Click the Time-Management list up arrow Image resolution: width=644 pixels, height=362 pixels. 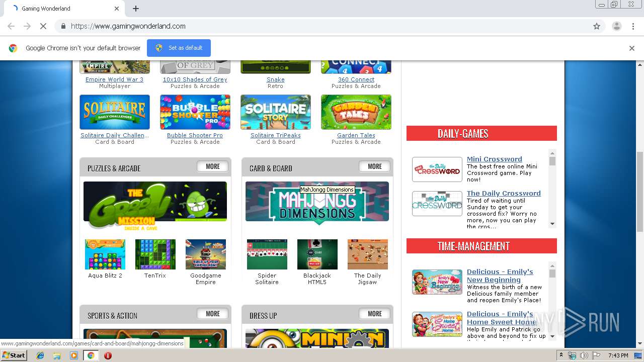point(552,266)
